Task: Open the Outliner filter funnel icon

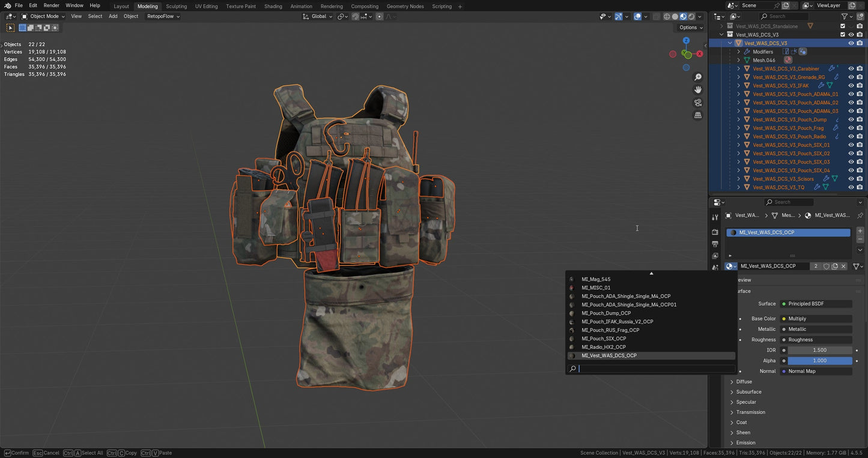Action: pyautogui.click(x=845, y=16)
